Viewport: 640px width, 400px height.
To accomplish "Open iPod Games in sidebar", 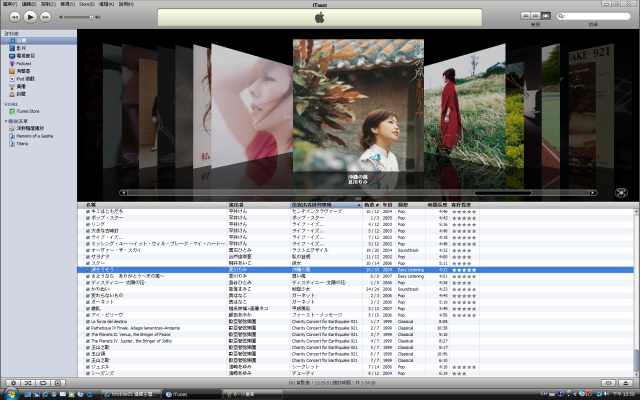I will tap(38, 79).
